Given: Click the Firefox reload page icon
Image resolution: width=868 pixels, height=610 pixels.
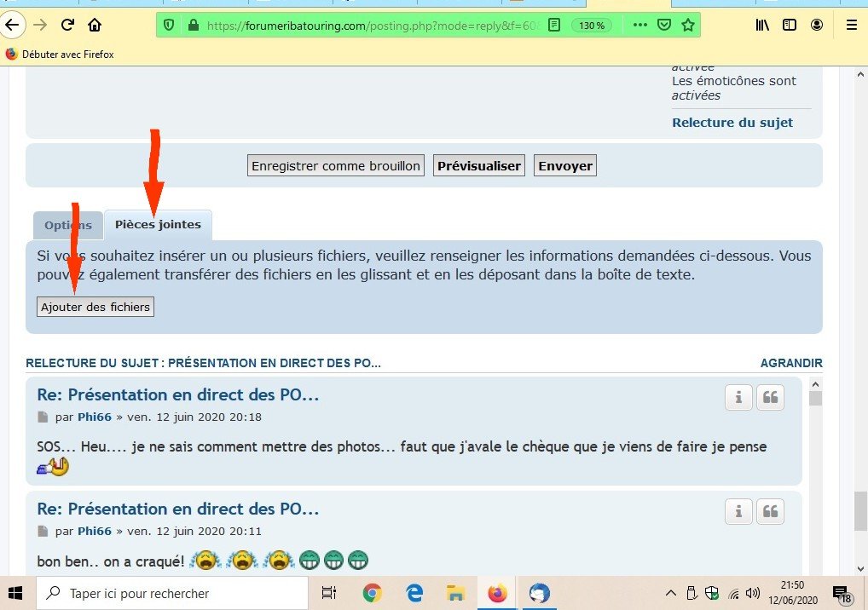Looking at the screenshot, I should [67, 25].
